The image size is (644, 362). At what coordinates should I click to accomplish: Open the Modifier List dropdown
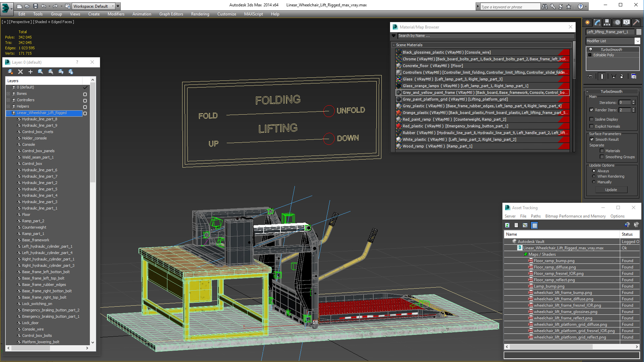[637, 41]
